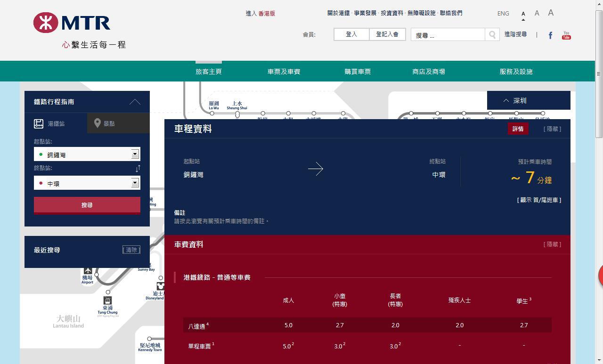This screenshot has height=364, width=603.
Task: Click the 殘疾人士 column header
Action: point(459,300)
